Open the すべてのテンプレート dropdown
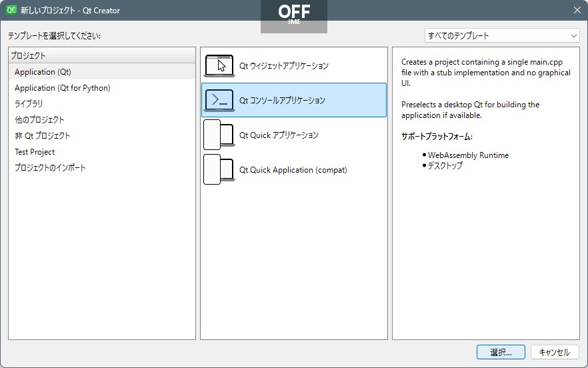 pos(502,35)
